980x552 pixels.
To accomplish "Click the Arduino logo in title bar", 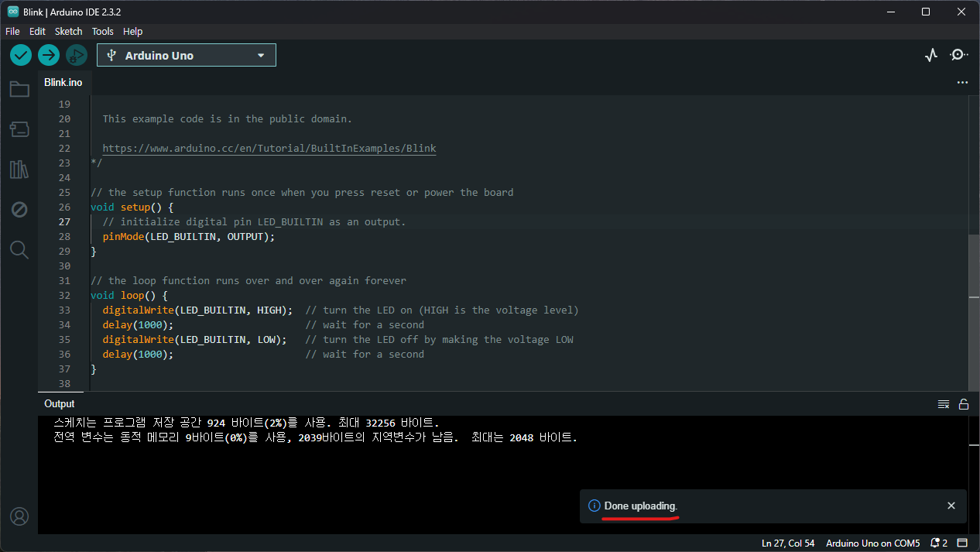I will point(13,12).
